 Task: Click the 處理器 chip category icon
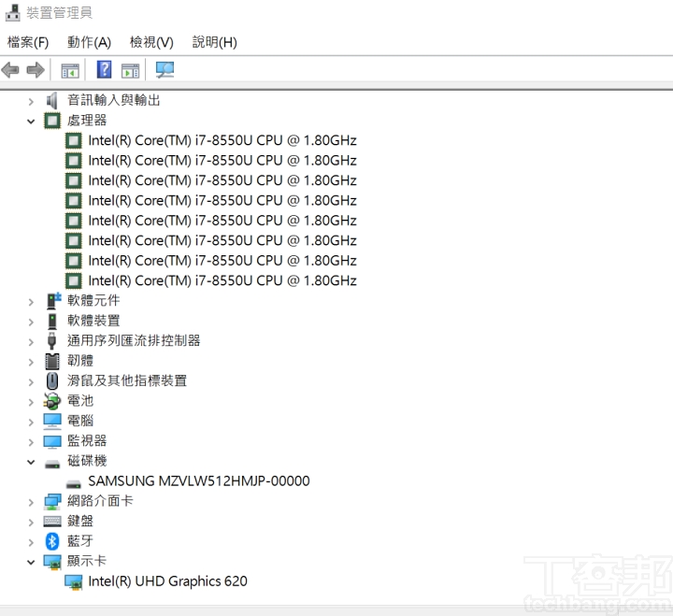pos(52,121)
